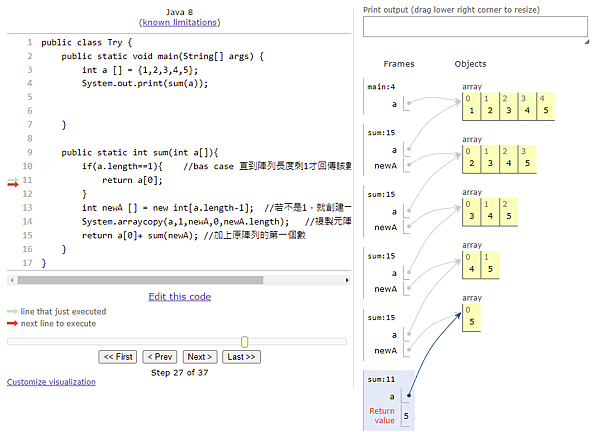The image size is (600, 432).
Task: Click the highlighted sum:11 frame label
Action: click(381, 380)
